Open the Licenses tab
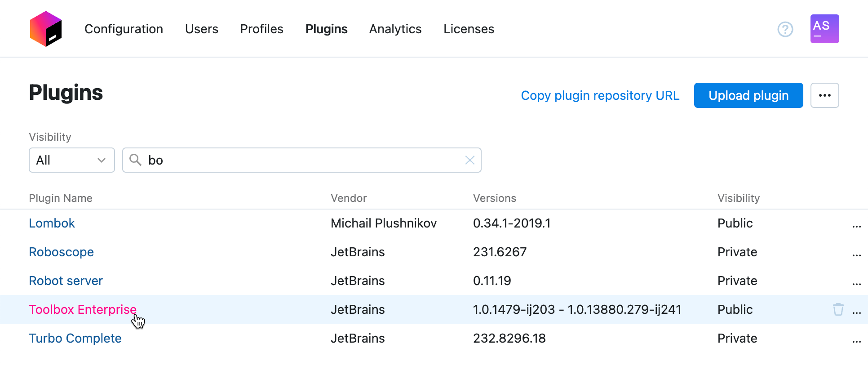This screenshot has height=366, width=868. [469, 29]
